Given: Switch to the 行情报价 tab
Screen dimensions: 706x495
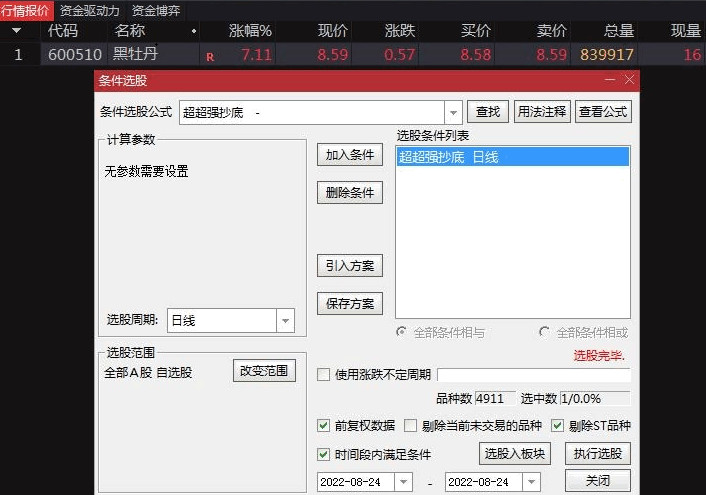Looking at the screenshot, I should point(26,10).
